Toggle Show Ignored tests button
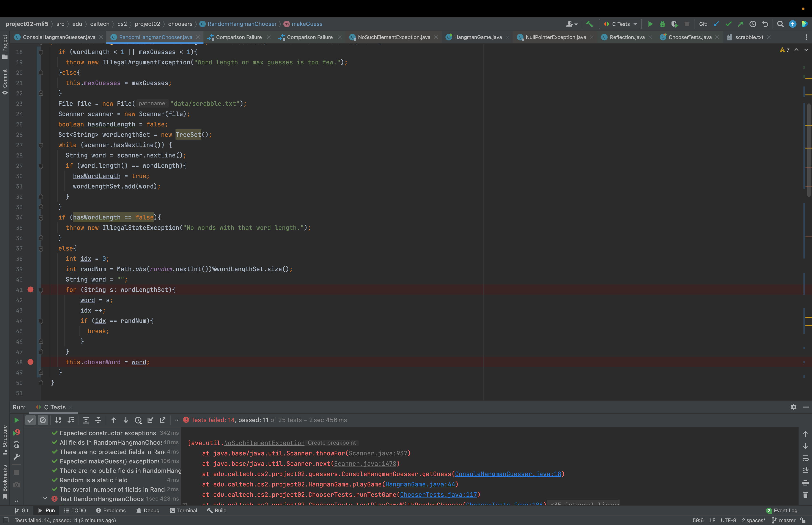 (43, 420)
